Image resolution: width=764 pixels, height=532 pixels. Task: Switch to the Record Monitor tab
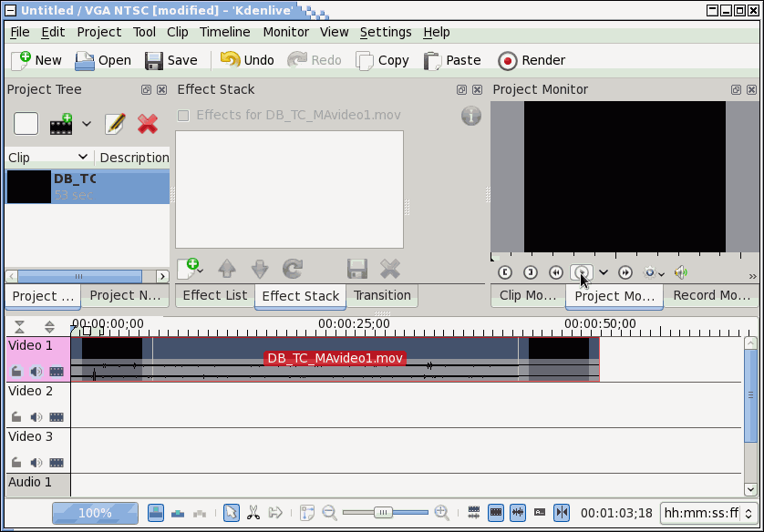[x=711, y=295]
